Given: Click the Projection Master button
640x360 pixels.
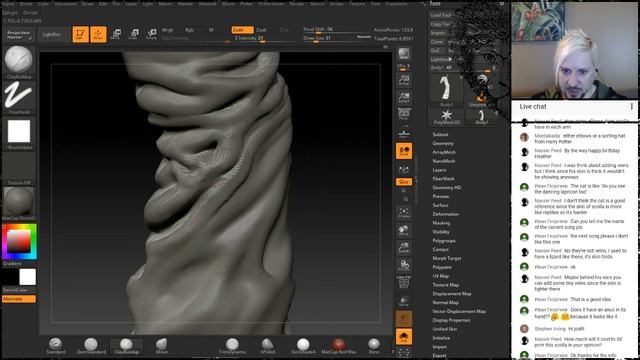Looking at the screenshot, I should point(19,35).
